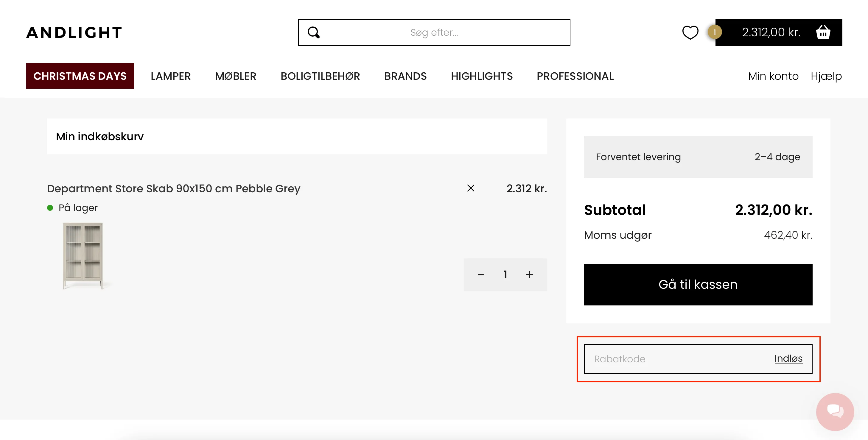Remove the cabinet with the X icon
Image resolution: width=868 pixels, height=440 pixels.
coord(471,188)
